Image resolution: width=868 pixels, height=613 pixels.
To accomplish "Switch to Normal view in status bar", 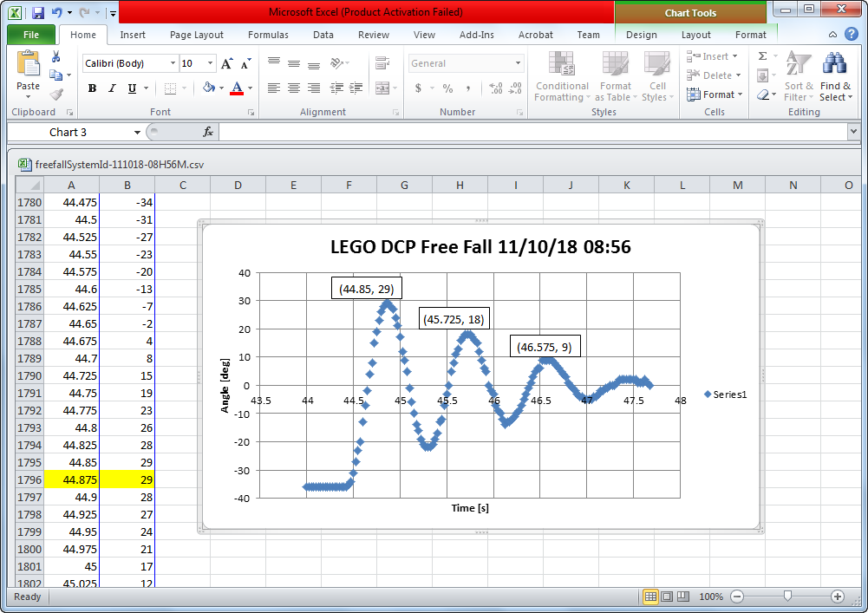I will [x=650, y=597].
